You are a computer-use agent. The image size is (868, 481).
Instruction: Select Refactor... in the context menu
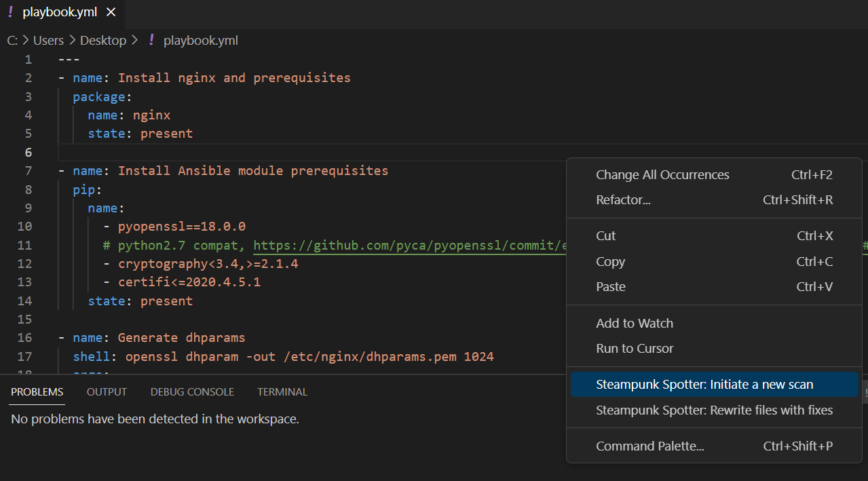coord(623,200)
